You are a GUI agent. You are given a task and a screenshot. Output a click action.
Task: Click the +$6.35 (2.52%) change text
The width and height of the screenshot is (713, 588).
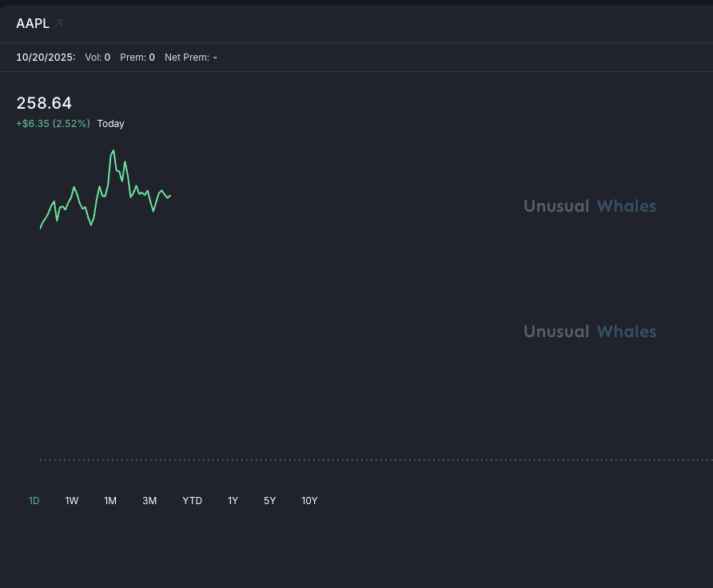(x=53, y=124)
